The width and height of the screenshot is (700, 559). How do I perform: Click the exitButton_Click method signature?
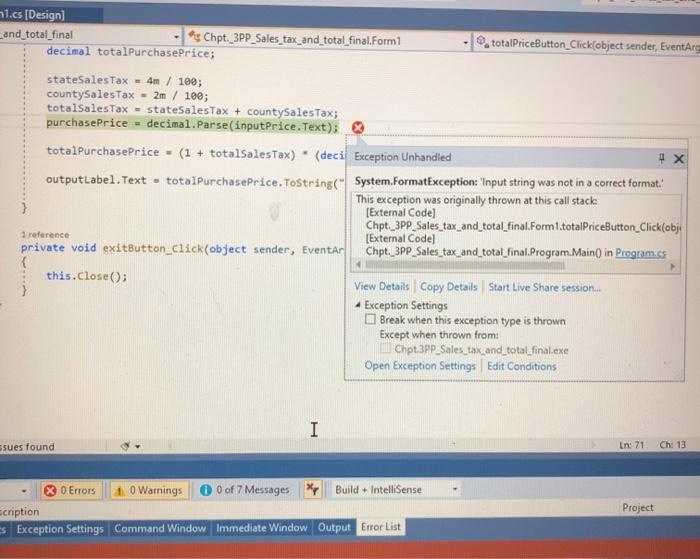182,249
